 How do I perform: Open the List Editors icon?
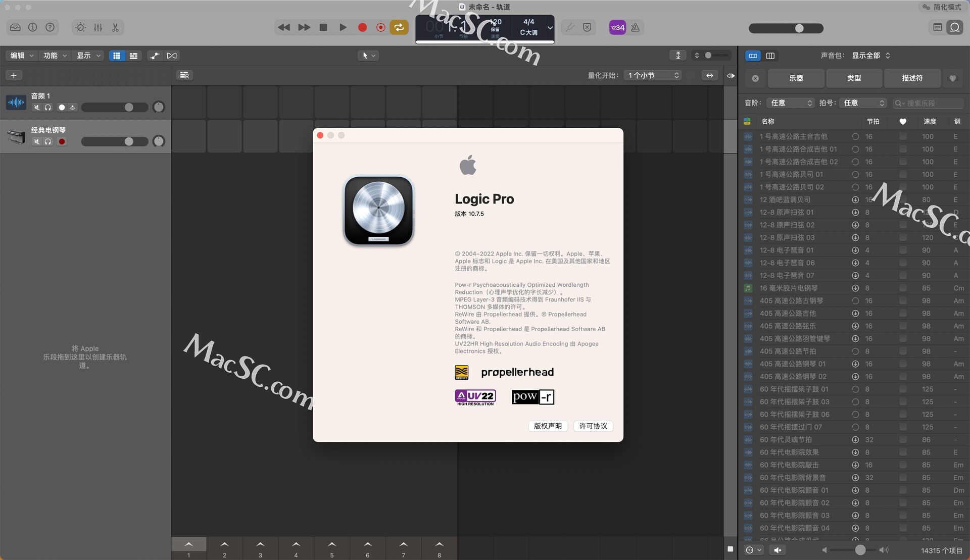point(937,27)
